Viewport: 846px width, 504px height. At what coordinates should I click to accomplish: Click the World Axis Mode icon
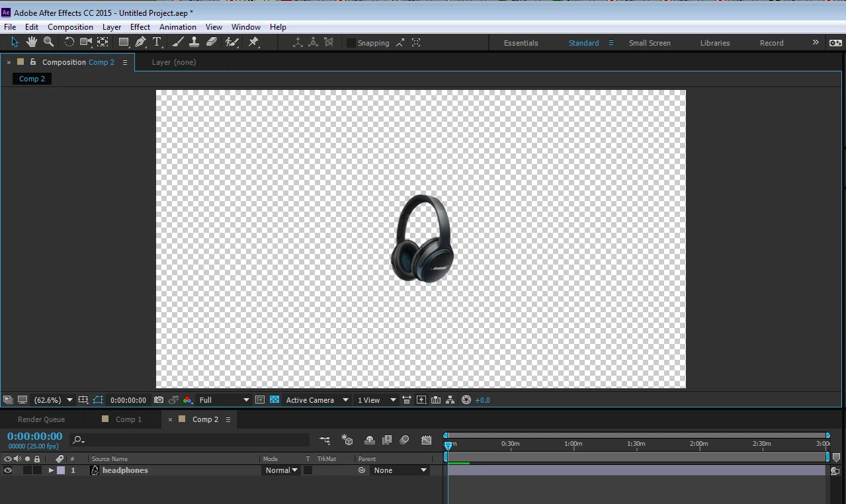click(x=314, y=42)
